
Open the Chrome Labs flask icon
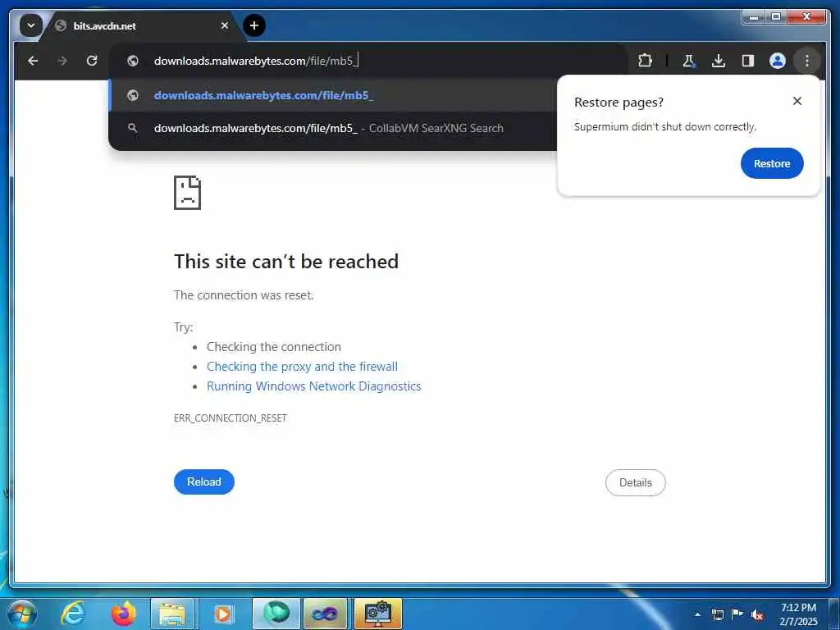click(689, 61)
